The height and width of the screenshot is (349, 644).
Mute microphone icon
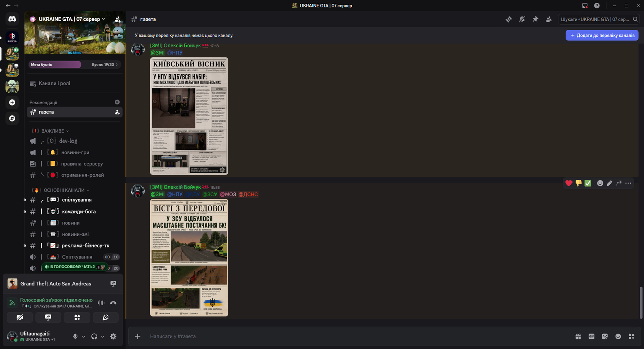click(x=75, y=336)
